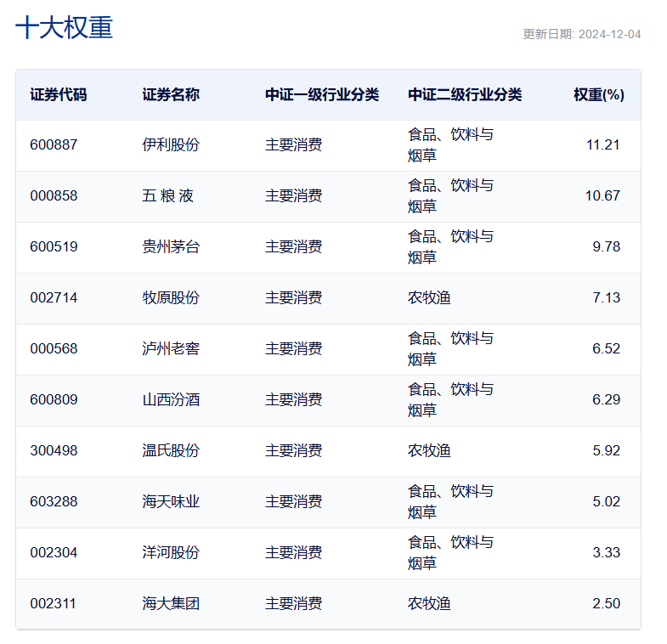The width and height of the screenshot is (667, 644).
Task: Select stock code 000568
Action: tap(54, 349)
